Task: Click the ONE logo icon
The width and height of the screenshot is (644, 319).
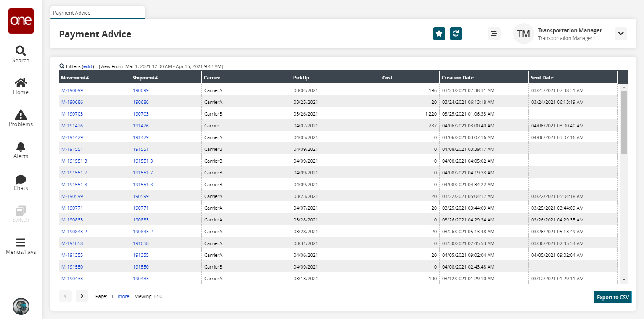Action: 21,21
